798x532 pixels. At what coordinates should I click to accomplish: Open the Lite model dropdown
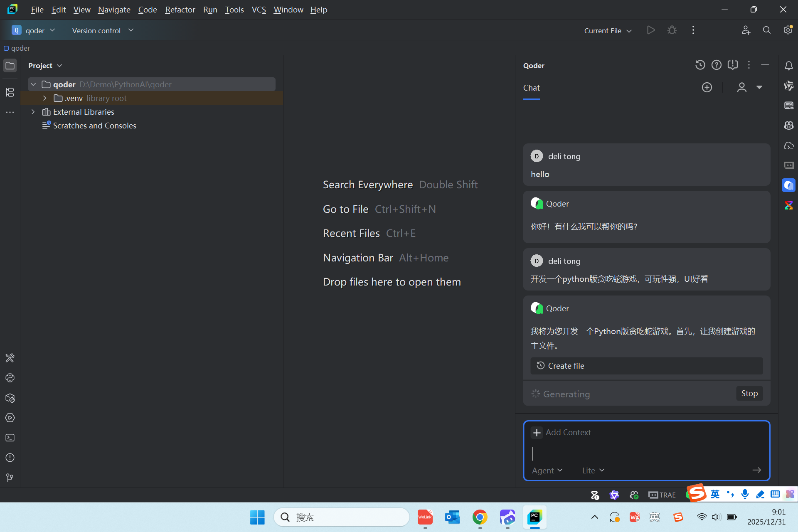593,470
